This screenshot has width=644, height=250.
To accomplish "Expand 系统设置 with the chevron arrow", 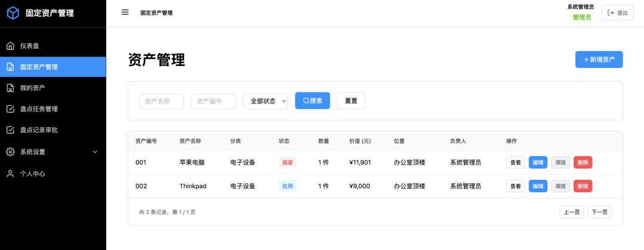I will point(95,152).
